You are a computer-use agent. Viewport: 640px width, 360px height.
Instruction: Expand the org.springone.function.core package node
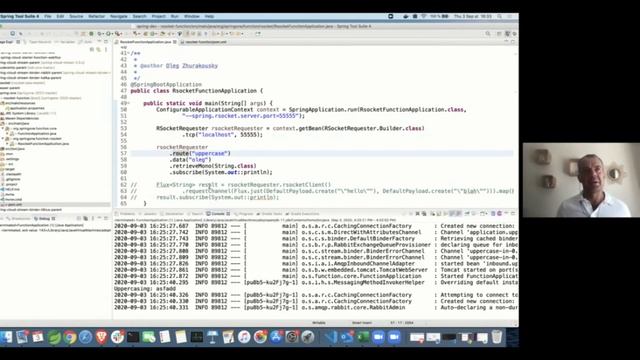coord(3,128)
